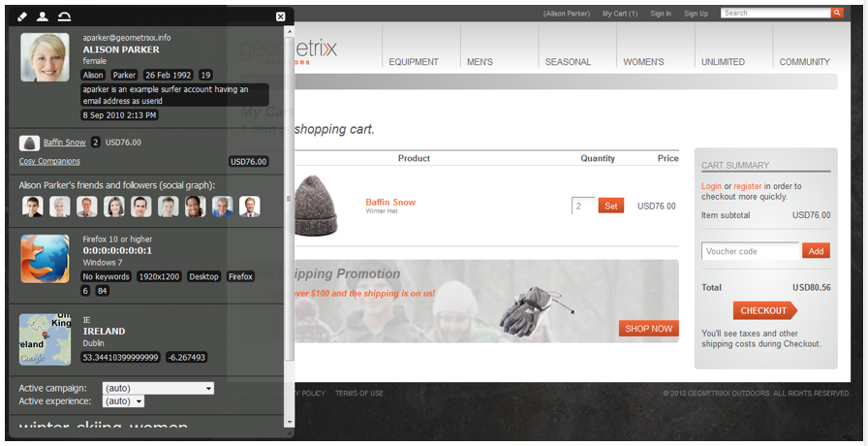Click the Baffin Snow link in ClientContext
Screen dimensions: 868x446
pyautogui.click(x=65, y=143)
